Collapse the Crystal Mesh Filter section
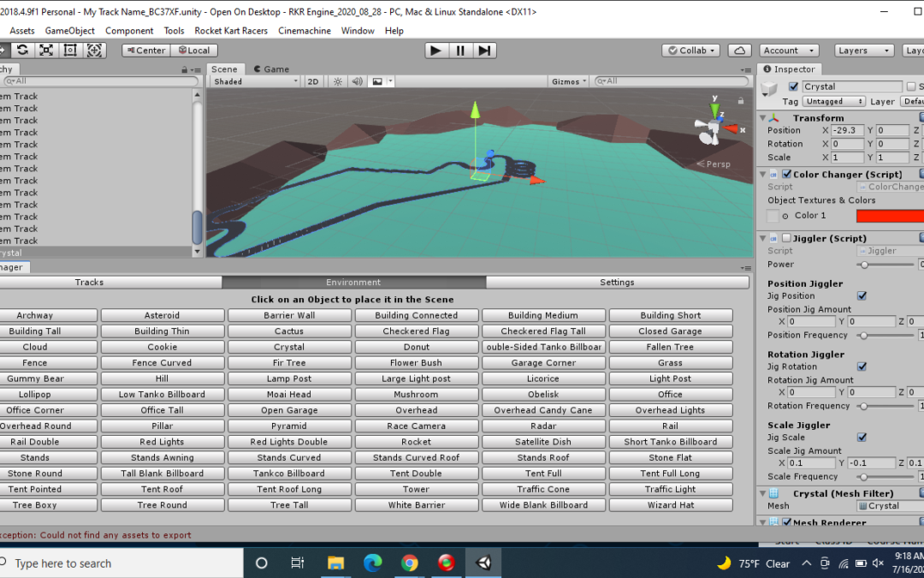 pos(763,494)
